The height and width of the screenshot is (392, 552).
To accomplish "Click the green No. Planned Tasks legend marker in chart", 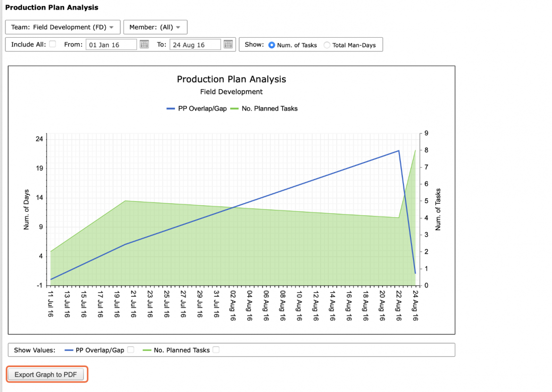I will click(234, 109).
